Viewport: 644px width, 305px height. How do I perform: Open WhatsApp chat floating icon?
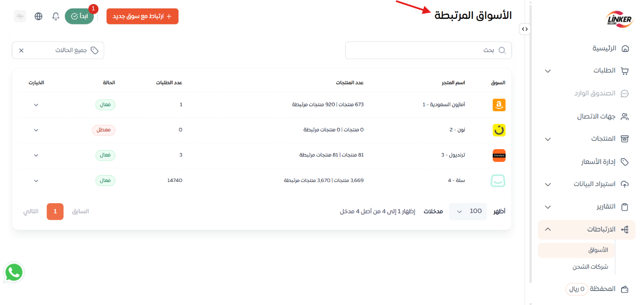pos(14,273)
